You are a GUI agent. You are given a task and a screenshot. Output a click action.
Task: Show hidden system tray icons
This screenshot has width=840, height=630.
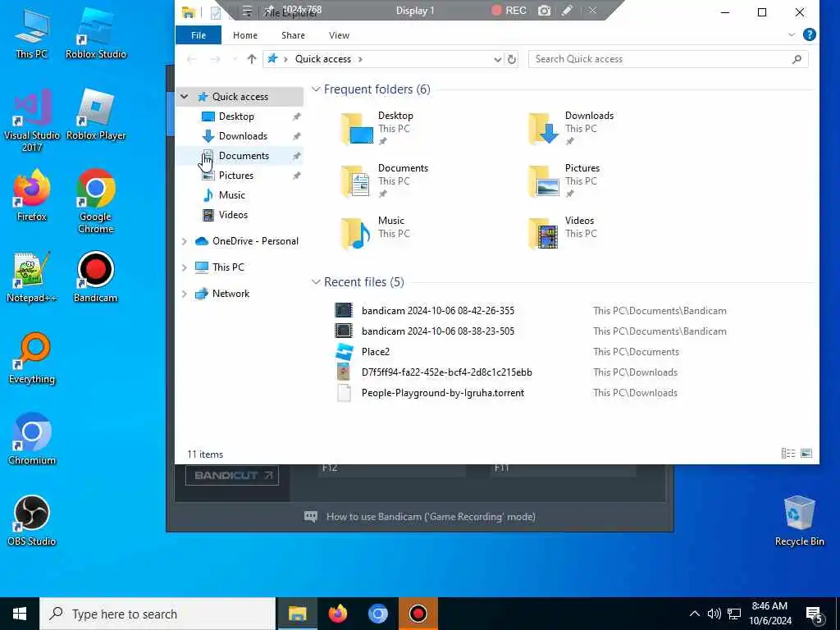click(x=694, y=614)
